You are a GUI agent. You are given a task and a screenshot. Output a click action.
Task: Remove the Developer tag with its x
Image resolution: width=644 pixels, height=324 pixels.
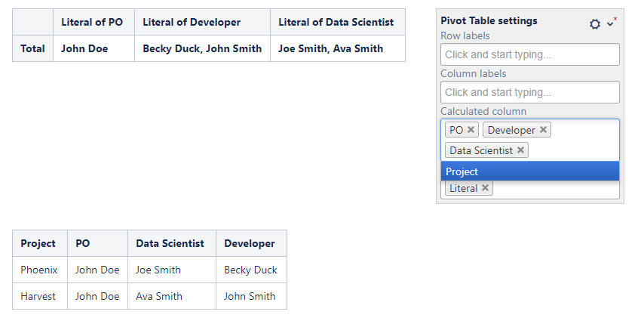tap(543, 130)
